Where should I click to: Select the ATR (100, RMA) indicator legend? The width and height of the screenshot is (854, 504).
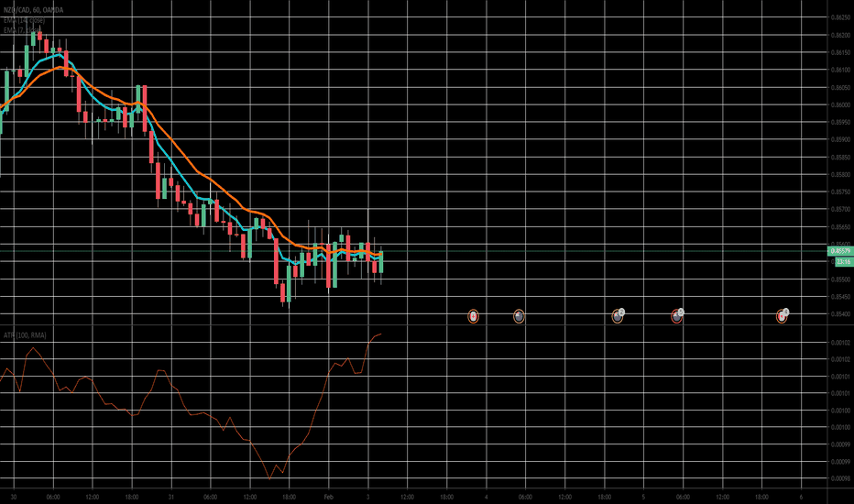click(25, 335)
